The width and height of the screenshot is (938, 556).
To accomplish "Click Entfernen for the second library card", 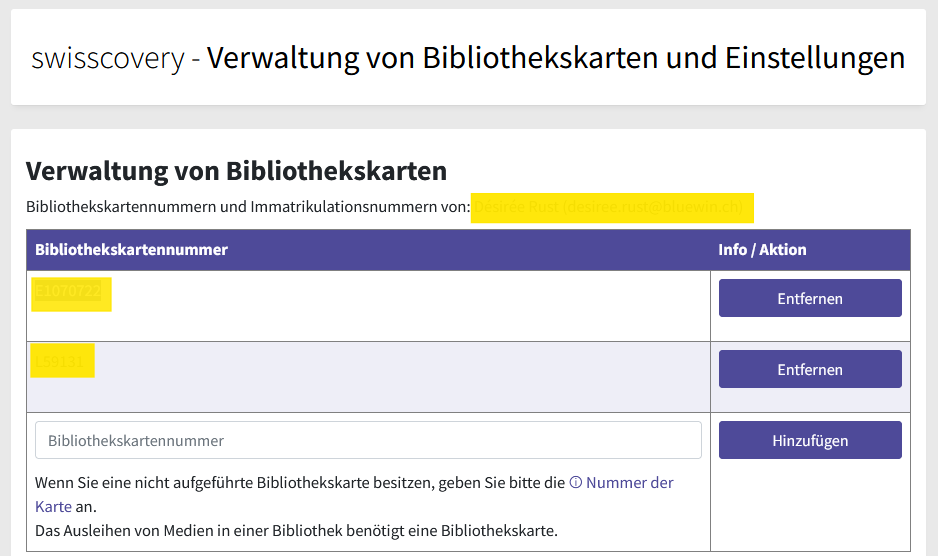I will (x=810, y=369).
